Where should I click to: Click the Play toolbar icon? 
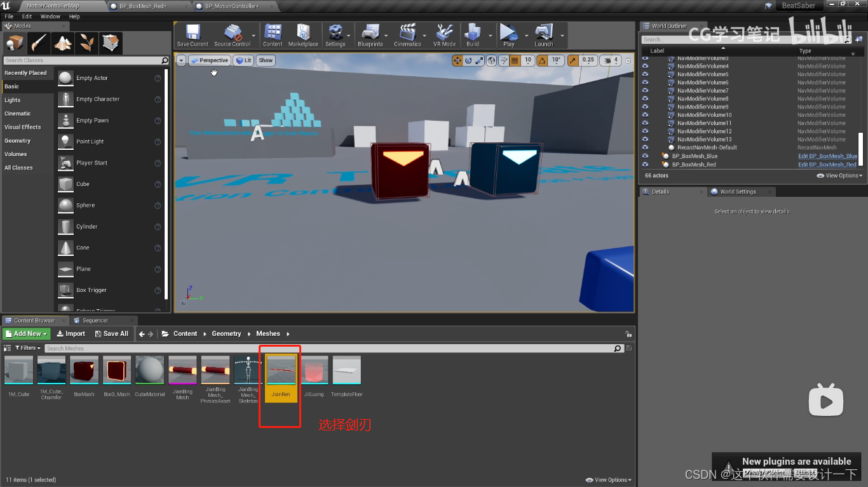coord(508,36)
